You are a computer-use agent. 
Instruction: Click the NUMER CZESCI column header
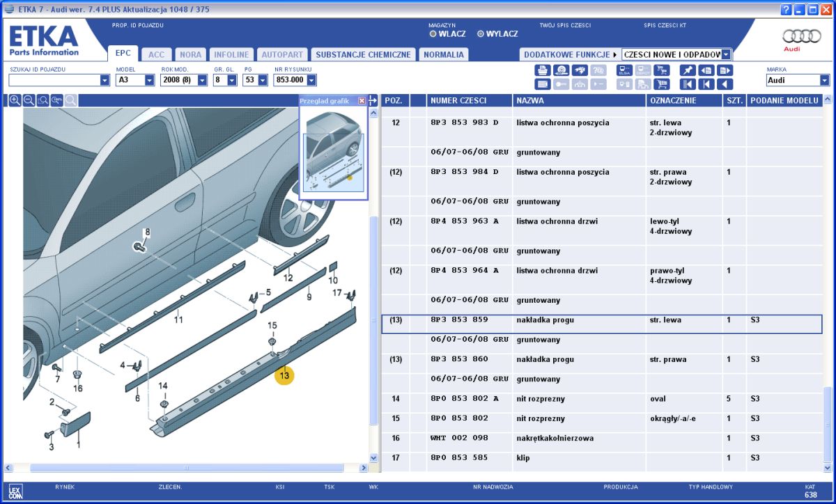(x=469, y=100)
